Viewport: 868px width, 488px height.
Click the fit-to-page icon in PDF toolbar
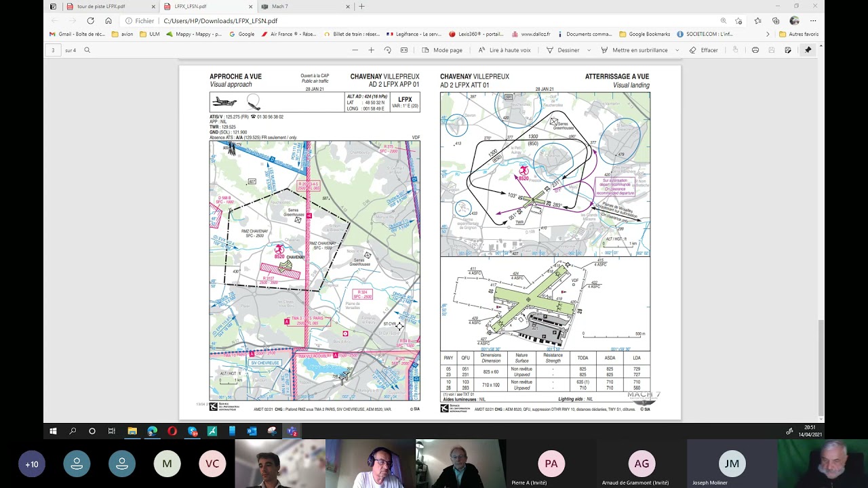pos(404,50)
